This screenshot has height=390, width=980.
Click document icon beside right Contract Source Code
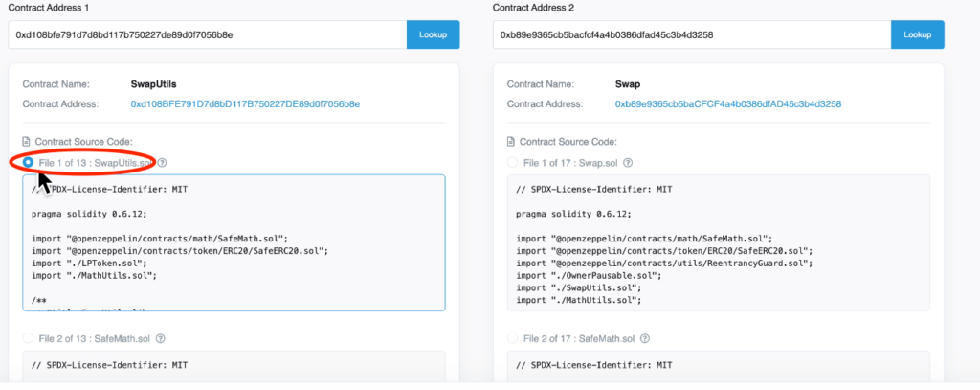[x=511, y=142]
